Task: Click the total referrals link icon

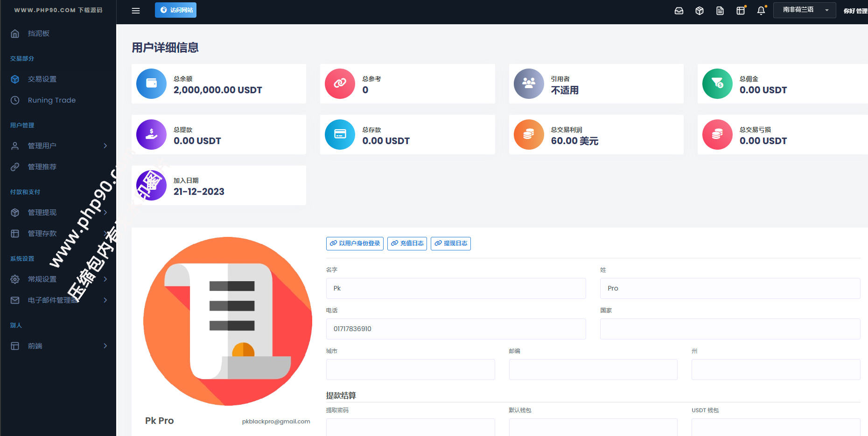Action: pyautogui.click(x=340, y=84)
